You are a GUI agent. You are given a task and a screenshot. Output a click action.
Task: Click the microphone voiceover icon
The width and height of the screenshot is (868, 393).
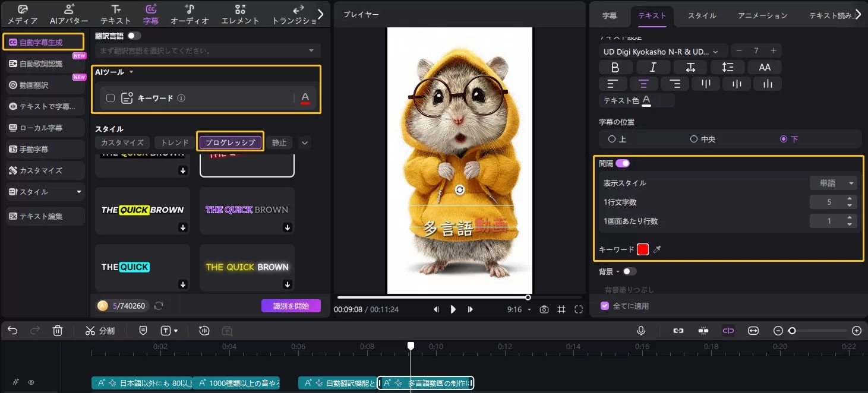[x=641, y=331]
